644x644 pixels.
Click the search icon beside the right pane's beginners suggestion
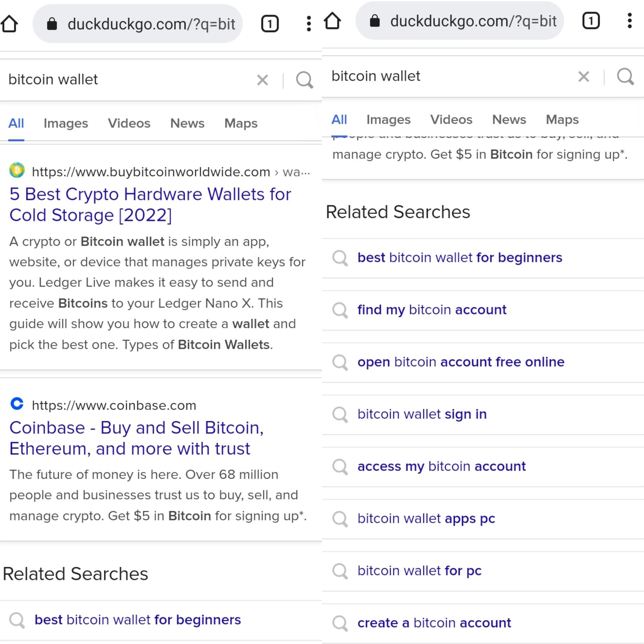pyautogui.click(x=340, y=258)
